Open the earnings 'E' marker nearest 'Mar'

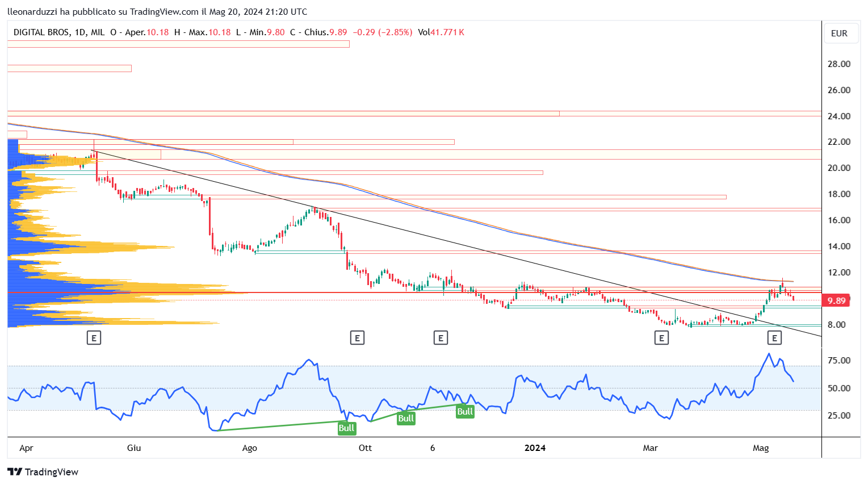click(661, 338)
